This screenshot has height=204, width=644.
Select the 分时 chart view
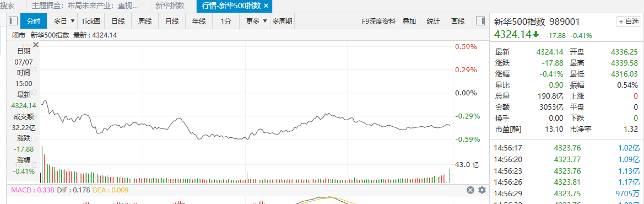[x=34, y=22]
